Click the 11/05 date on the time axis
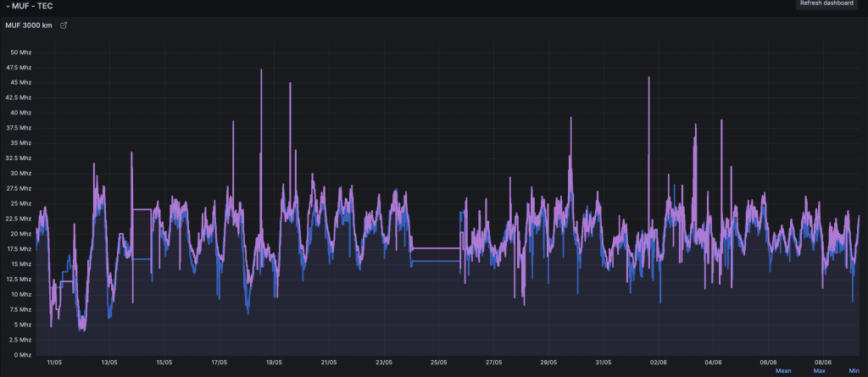This screenshot has height=377, width=868. pos(54,362)
